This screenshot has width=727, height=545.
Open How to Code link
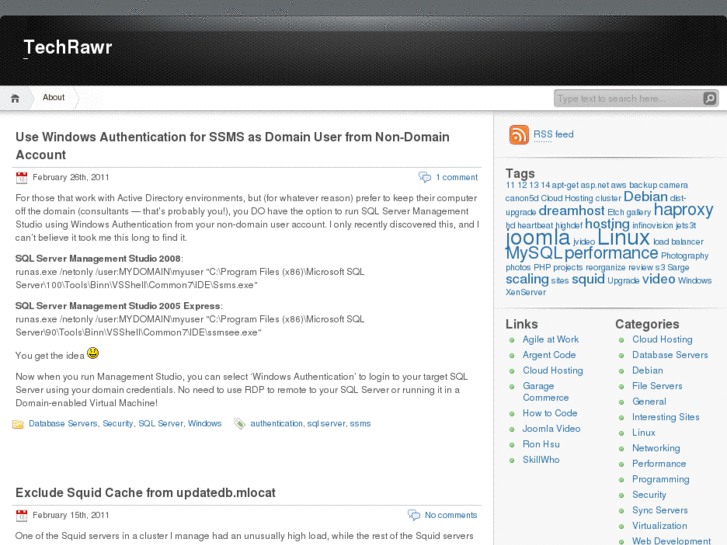550,413
